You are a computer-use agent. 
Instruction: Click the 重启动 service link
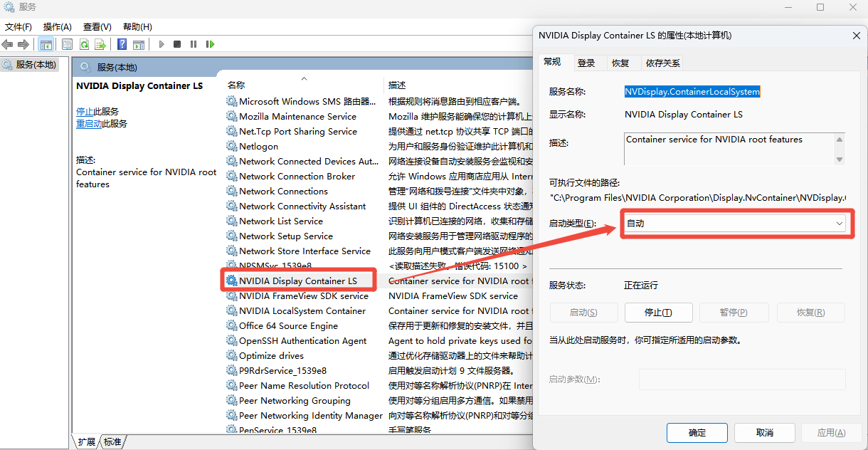click(x=89, y=124)
